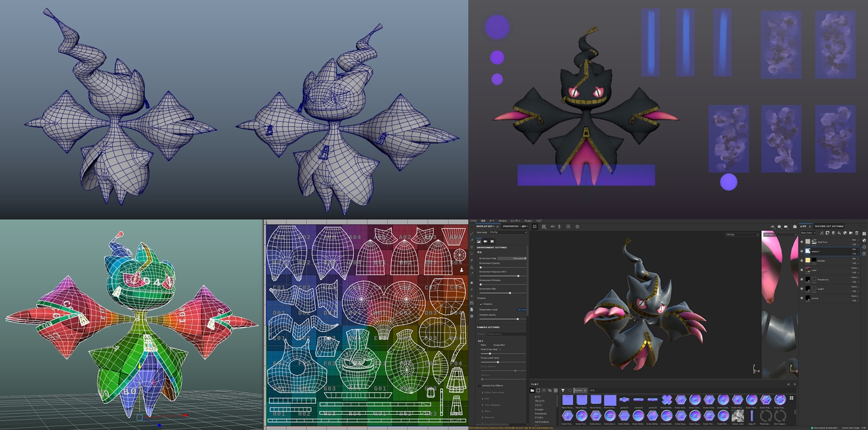Enable the Activate Post Effects checkbox
This screenshot has width=868, height=430.
(x=479, y=386)
